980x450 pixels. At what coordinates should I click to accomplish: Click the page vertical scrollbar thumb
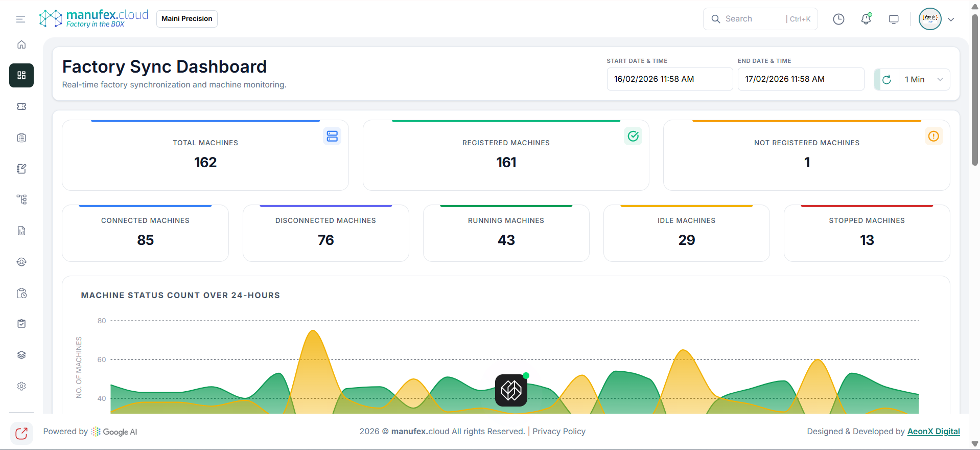975,89
